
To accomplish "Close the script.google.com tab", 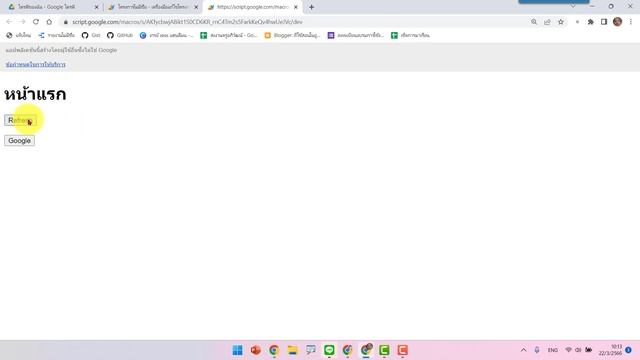I will point(296,7).
